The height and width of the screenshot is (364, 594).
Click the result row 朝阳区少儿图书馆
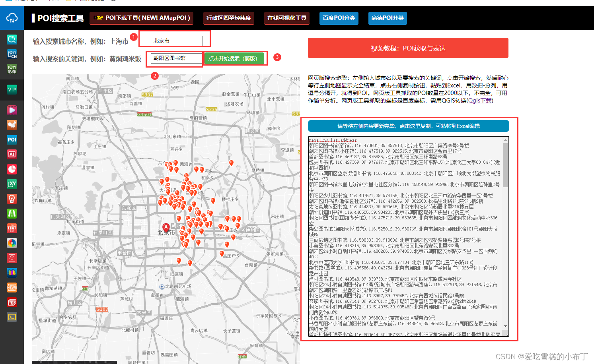[x=401, y=196]
